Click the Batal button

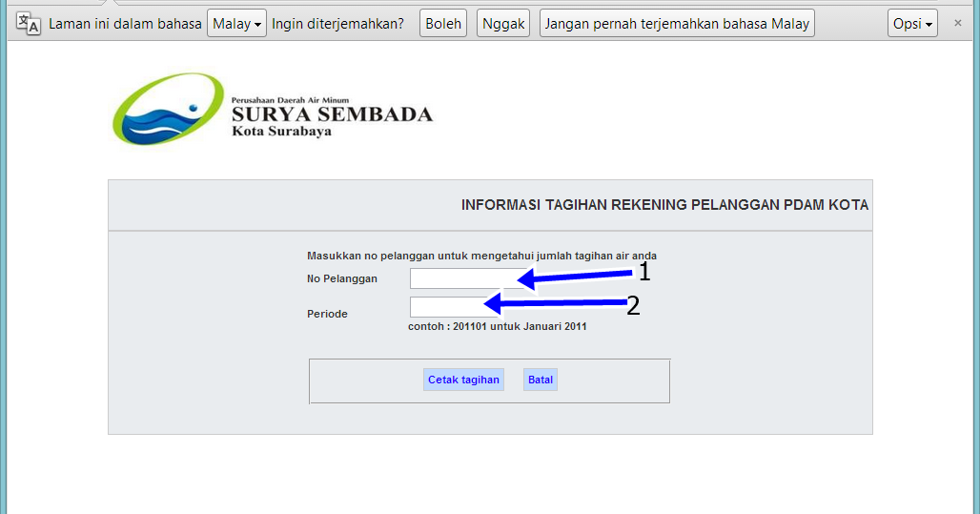click(x=541, y=380)
